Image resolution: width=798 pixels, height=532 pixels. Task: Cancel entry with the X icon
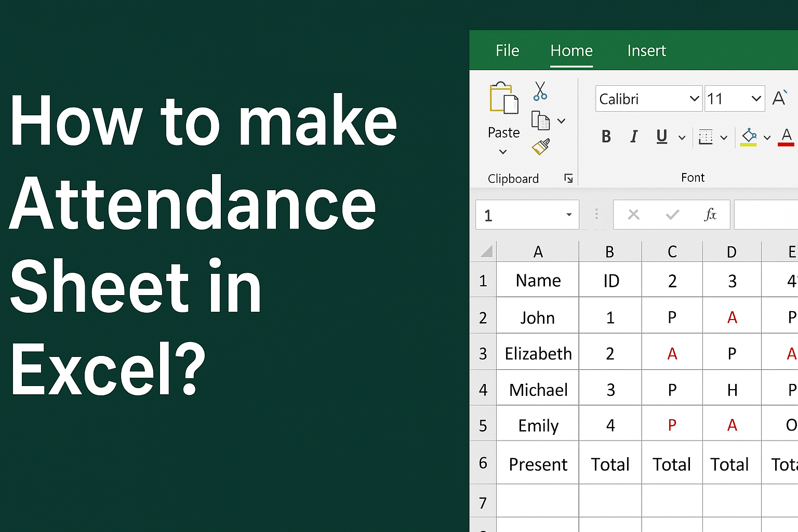633,215
